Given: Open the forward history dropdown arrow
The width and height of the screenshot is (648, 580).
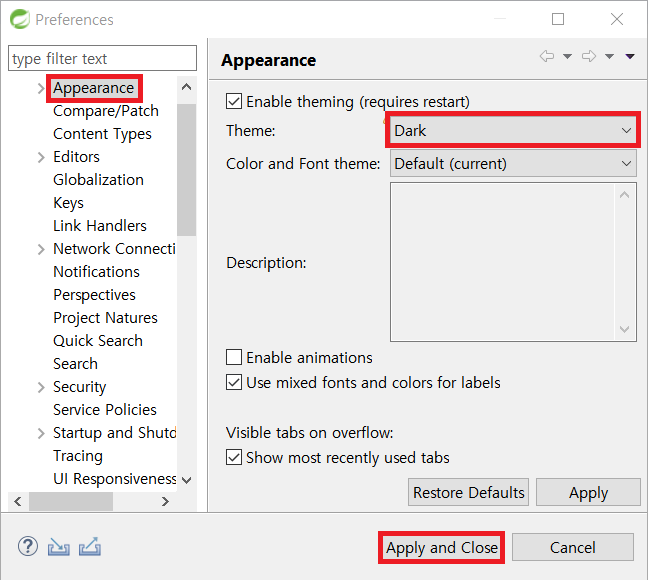Looking at the screenshot, I should [609, 56].
